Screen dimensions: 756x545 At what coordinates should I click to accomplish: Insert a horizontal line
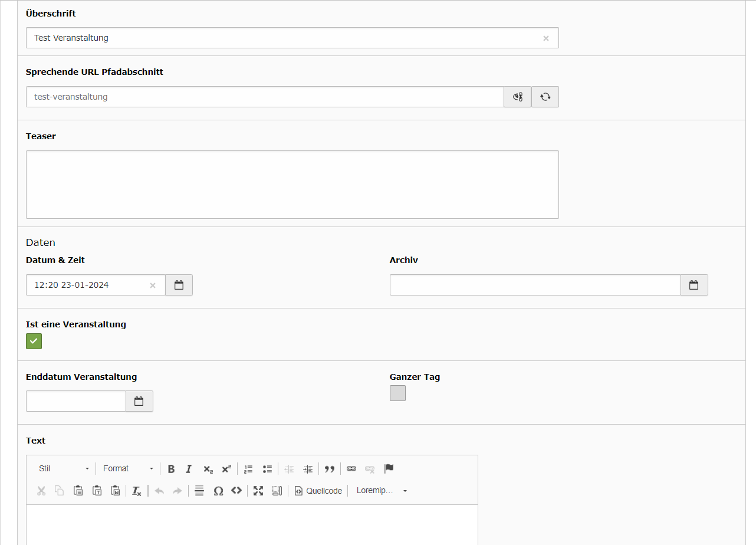pyautogui.click(x=199, y=491)
